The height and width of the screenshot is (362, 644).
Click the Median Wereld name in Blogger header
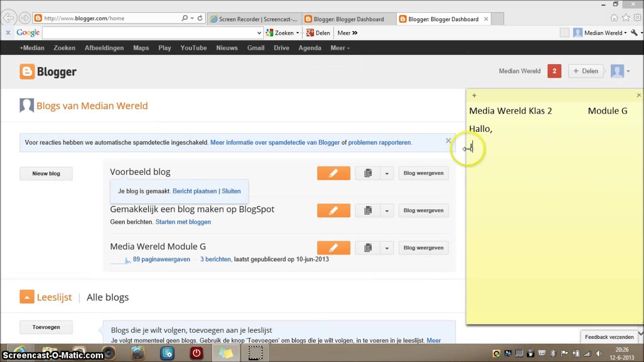[520, 71]
